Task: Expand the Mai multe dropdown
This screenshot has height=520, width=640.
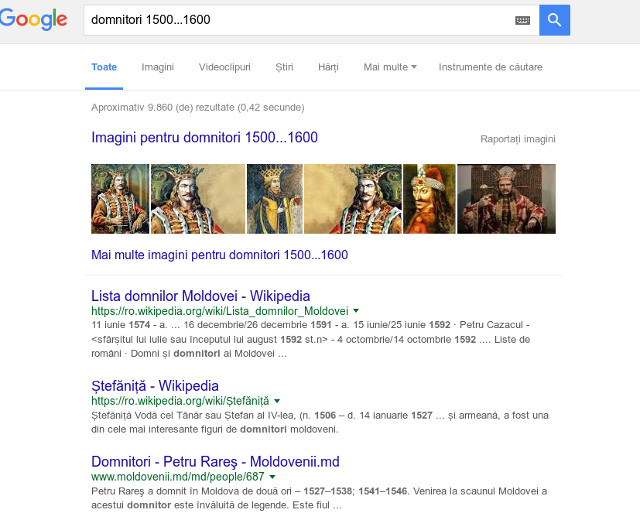Action: tap(390, 67)
